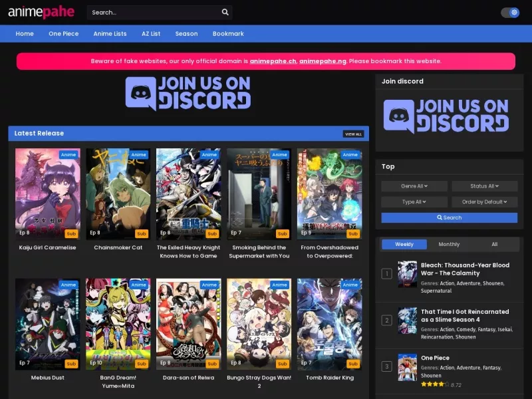Open Tomb Raider King poster
The image size is (532, 399).
(329, 324)
